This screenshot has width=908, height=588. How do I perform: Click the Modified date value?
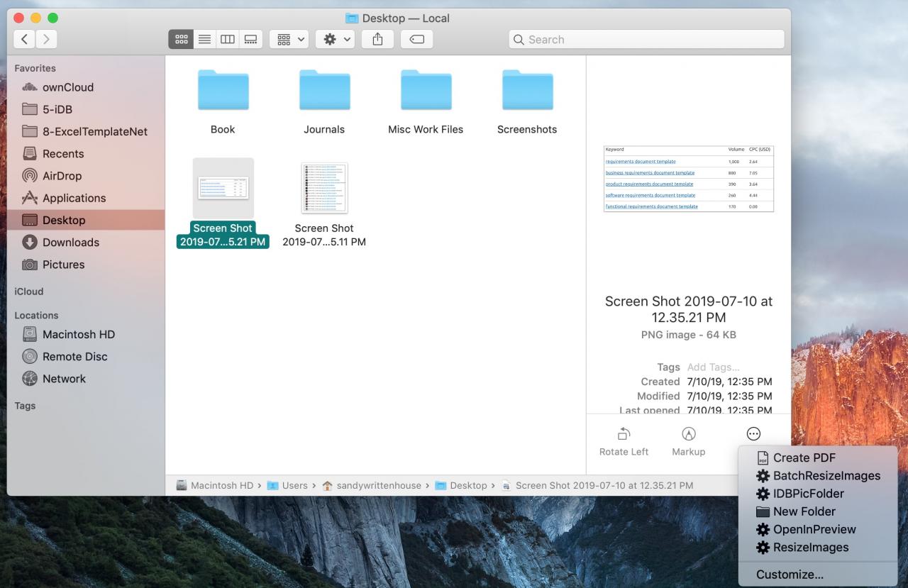pyautogui.click(x=729, y=396)
